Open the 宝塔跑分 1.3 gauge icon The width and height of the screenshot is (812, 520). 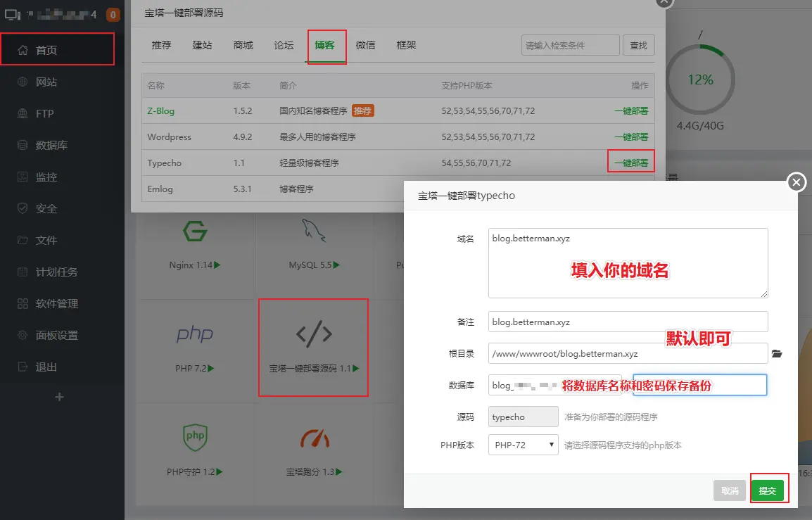(x=315, y=438)
